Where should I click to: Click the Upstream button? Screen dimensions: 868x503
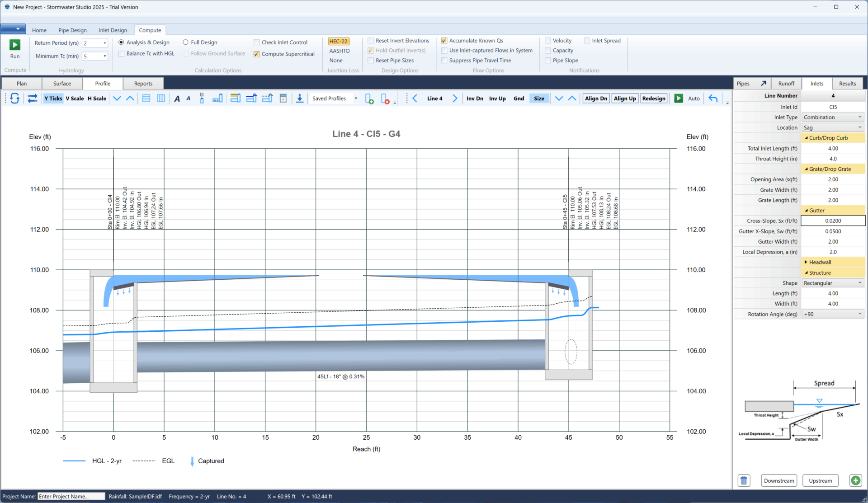pyautogui.click(x=821, y=481)
